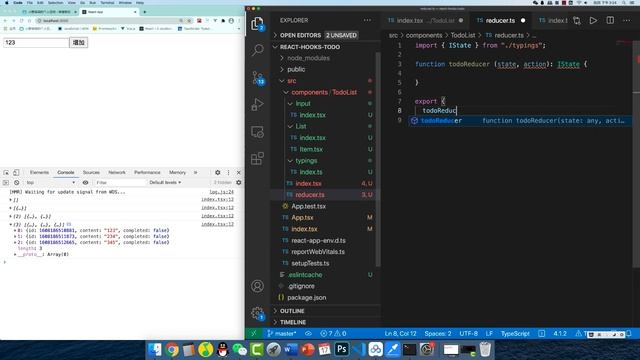
Task: Expand first logged array in console
Action: (11, 200)
